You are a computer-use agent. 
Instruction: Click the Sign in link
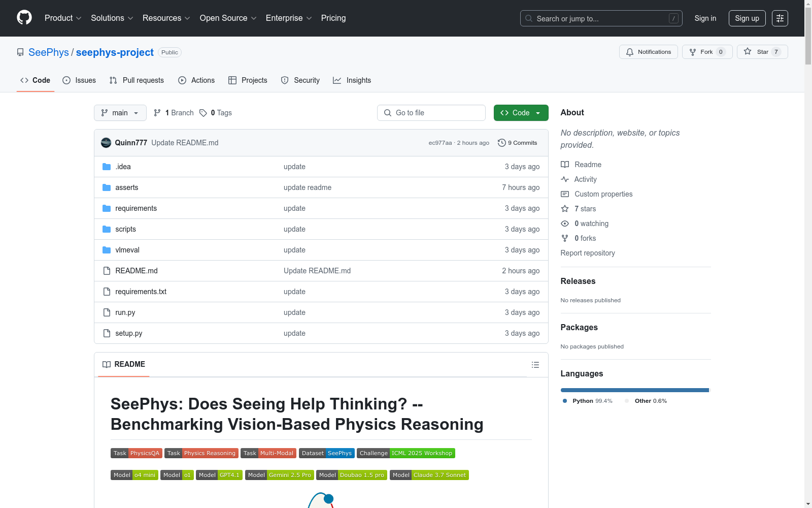(705, 18)
